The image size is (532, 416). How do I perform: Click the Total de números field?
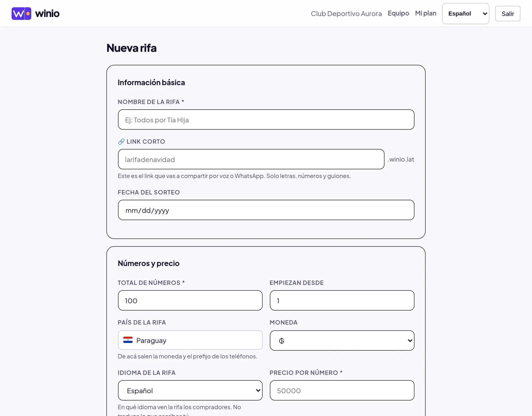coord(190,300)
